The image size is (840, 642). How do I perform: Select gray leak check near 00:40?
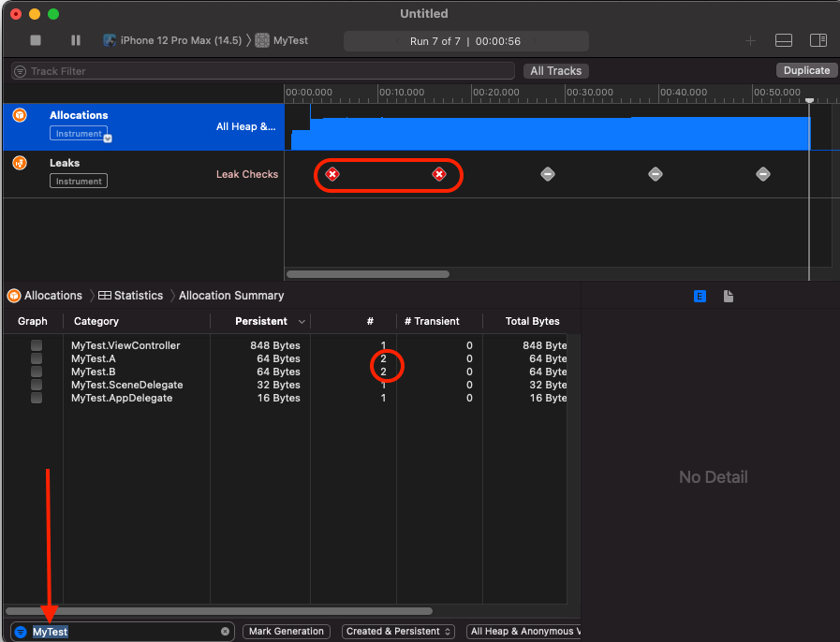[656, 174]
